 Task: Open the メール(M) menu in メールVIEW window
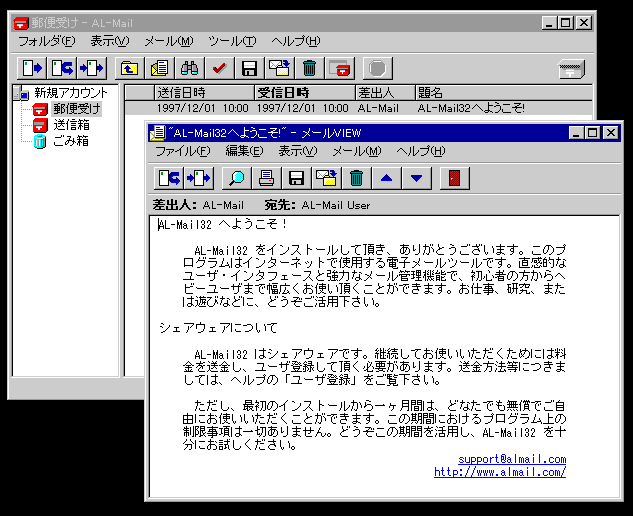point(357,151)
